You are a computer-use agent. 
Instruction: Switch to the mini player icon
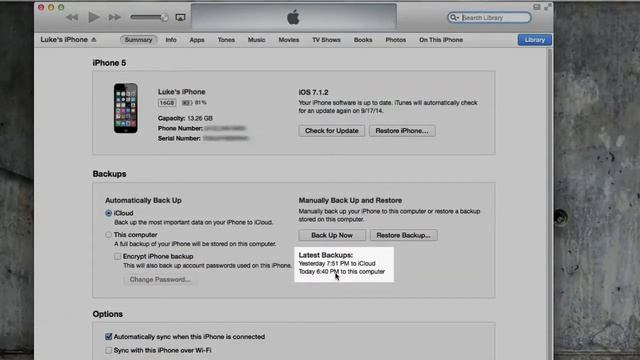(x=537, y=7)
